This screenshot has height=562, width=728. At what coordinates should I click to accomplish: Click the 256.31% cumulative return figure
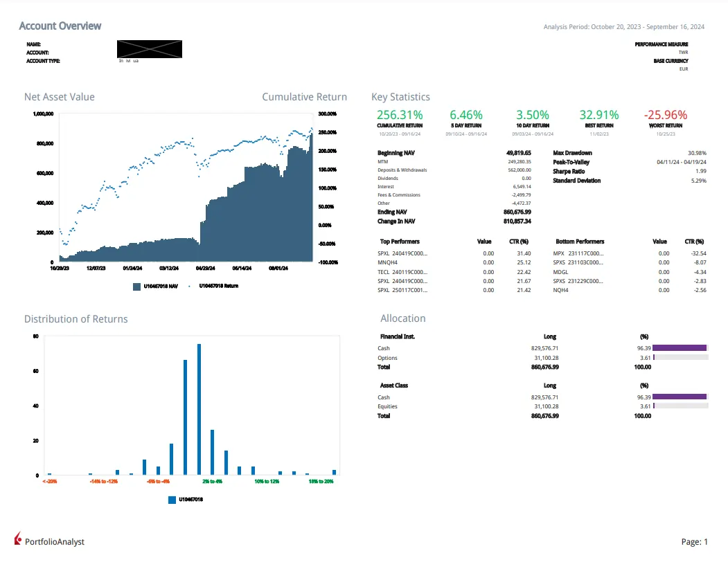[400, 115]
